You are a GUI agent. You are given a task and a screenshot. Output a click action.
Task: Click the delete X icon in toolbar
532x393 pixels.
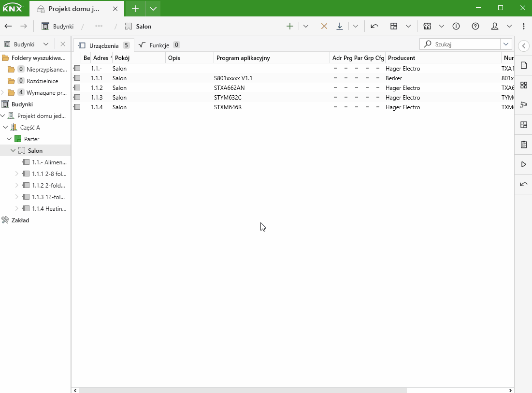point(324,27)
